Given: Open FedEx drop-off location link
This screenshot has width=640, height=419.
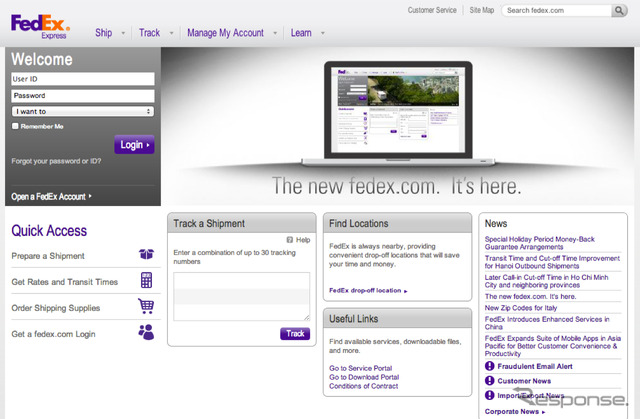Looking at the screenshot, I should tap(368, 290).
